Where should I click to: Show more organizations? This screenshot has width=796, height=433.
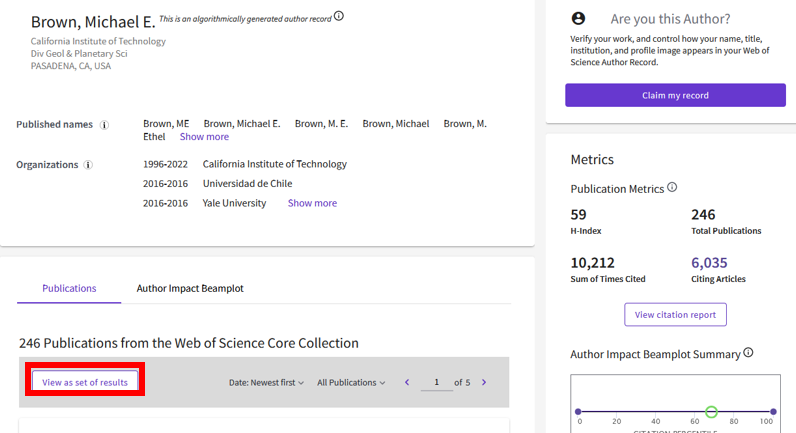click(312, 203)
